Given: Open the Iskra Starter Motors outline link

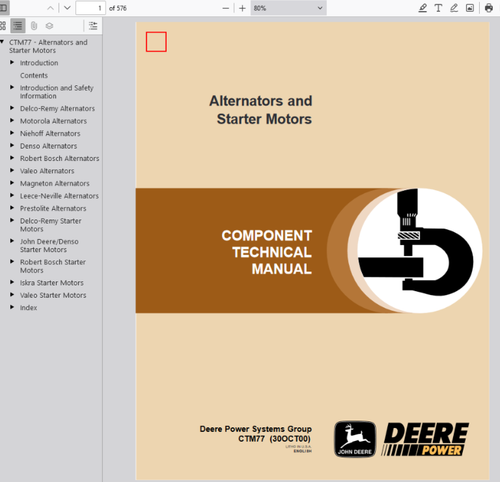Looking at the screenshot, I should [52, 283].
